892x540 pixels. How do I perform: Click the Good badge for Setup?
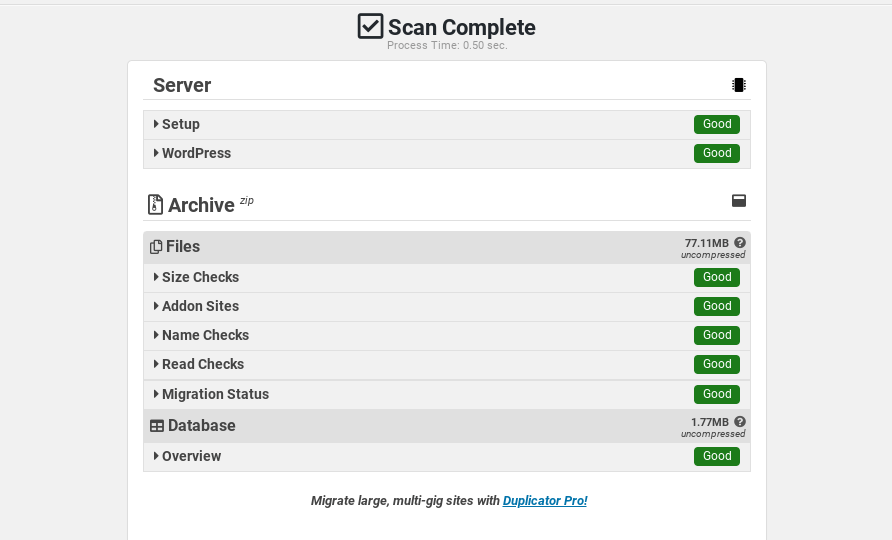click(x=717, y=124)
